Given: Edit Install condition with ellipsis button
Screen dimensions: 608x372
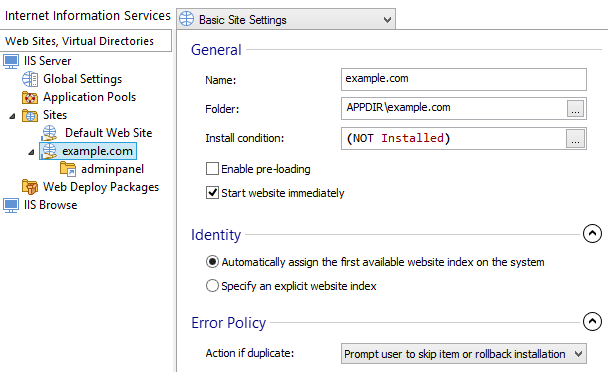Looking at the screenshot, I should 576,138.
